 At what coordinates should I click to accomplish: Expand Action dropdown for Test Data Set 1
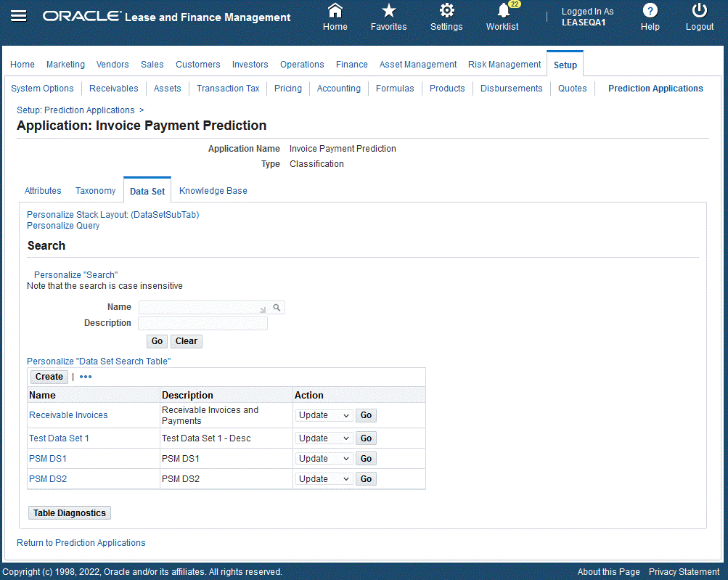[x=324, y=438]
